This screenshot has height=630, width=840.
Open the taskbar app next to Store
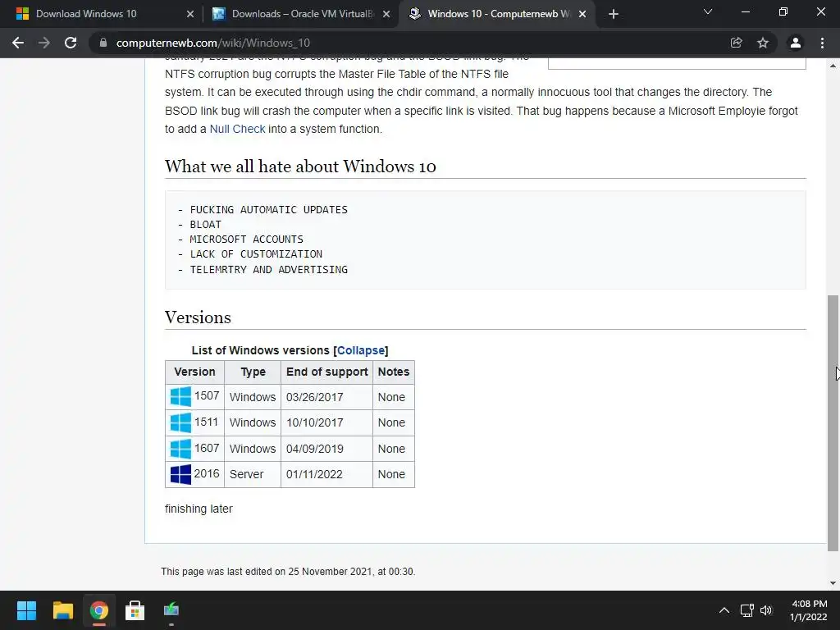pyautogui.click(x=171, y=610)
